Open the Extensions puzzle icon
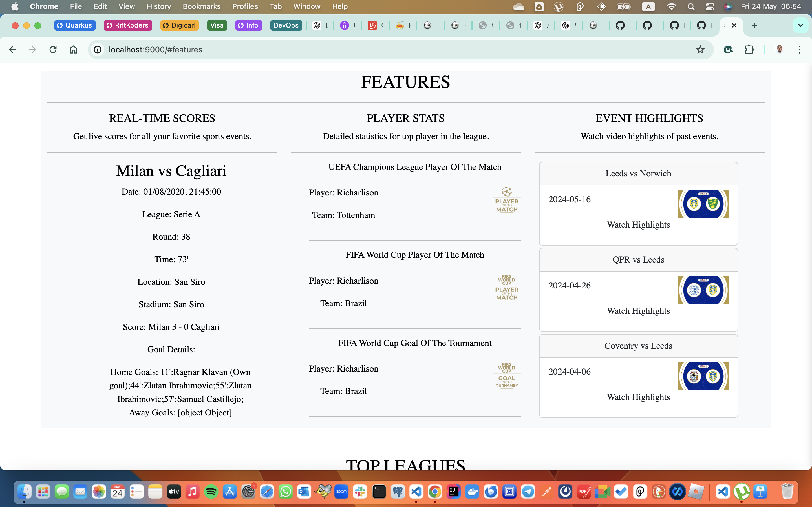This screenshot has height=507, width=812. pyautogui.click(x=749, y=50)
